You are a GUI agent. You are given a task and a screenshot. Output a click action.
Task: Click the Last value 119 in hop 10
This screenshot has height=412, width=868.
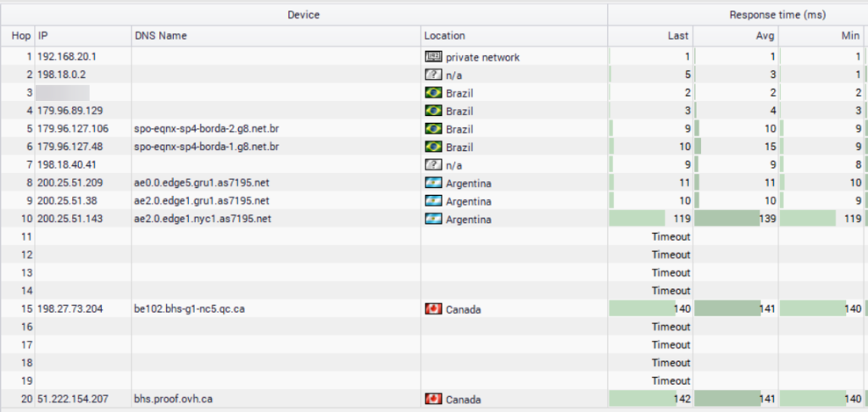[682, 219]
